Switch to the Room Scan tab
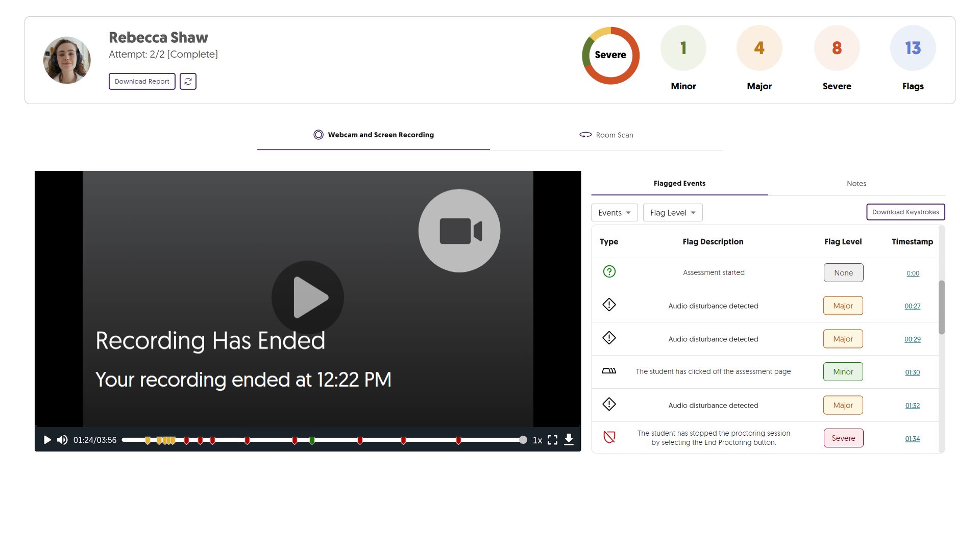Screen dimensions: 980x551 [x=606, y=135]
